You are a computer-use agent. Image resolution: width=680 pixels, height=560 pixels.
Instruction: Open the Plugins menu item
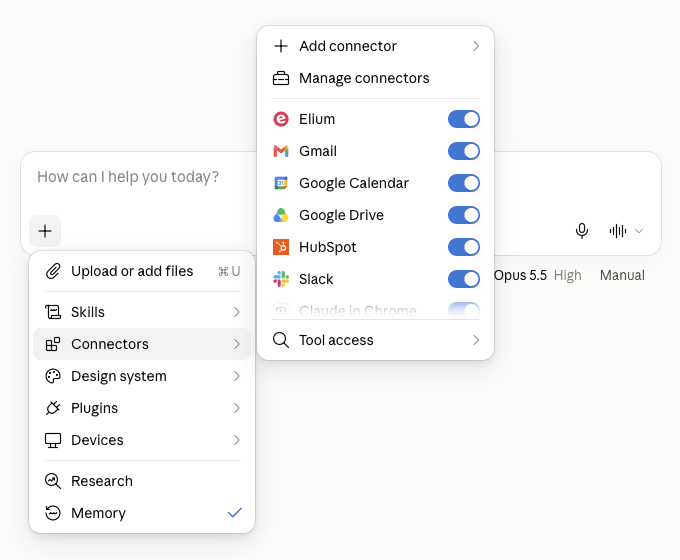[142, 408]
